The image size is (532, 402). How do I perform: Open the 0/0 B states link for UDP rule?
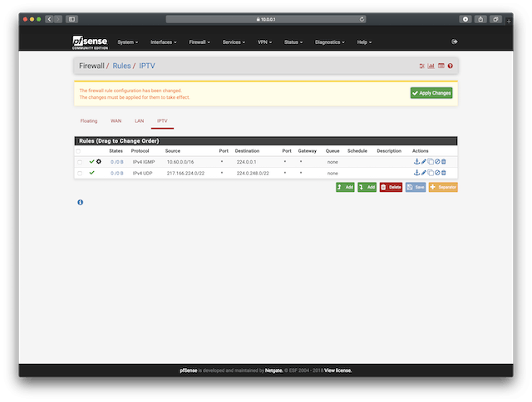click(117, 174)
